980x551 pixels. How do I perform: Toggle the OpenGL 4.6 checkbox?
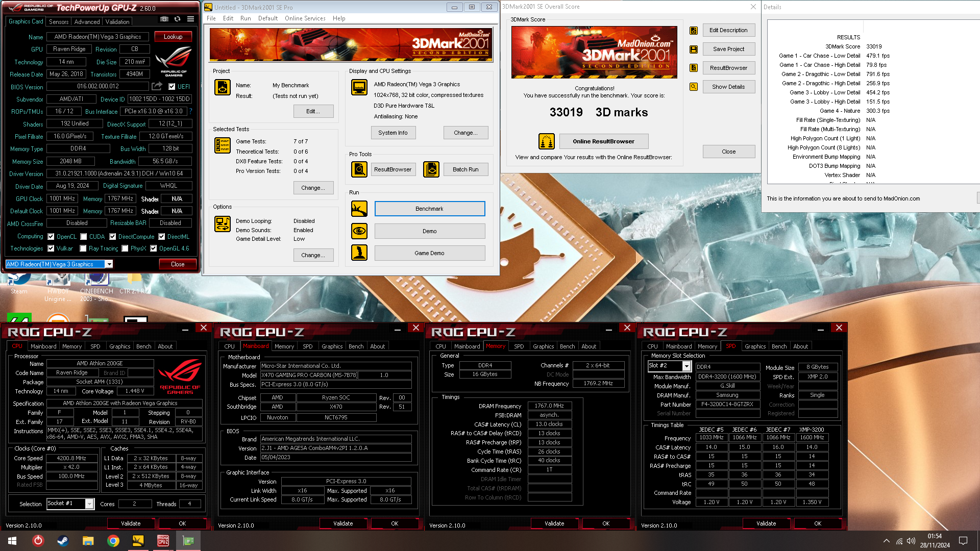pyautogui.click(x=153, y=248)
